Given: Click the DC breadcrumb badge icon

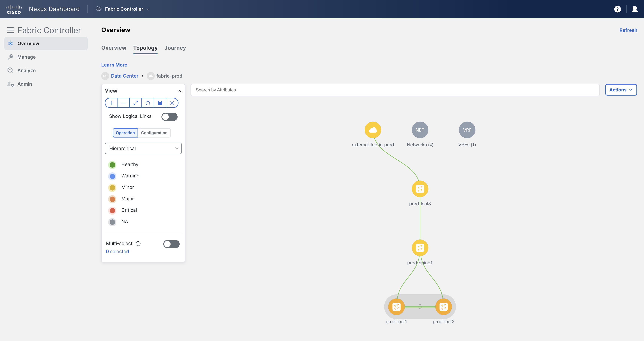Looking at the screenshot, I should coord(105,76).
